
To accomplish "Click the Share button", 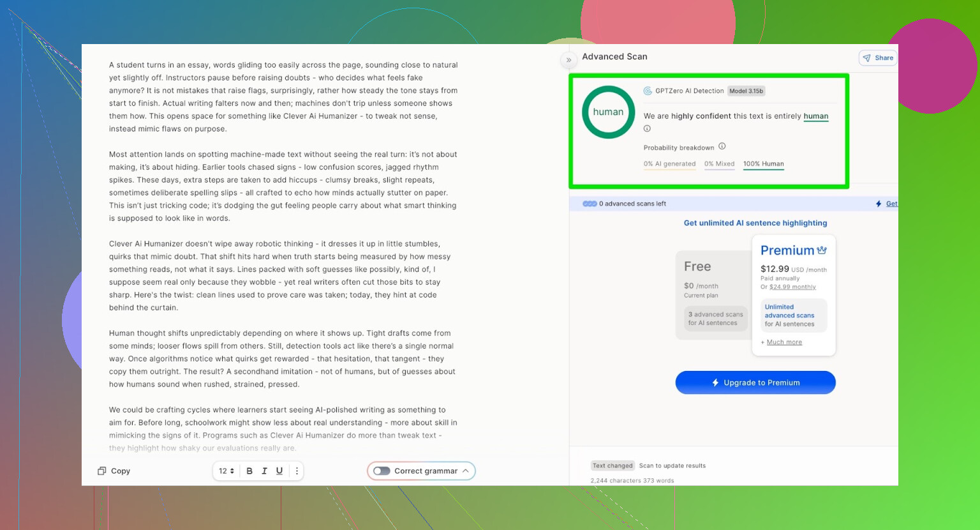I will pos(878,58).
